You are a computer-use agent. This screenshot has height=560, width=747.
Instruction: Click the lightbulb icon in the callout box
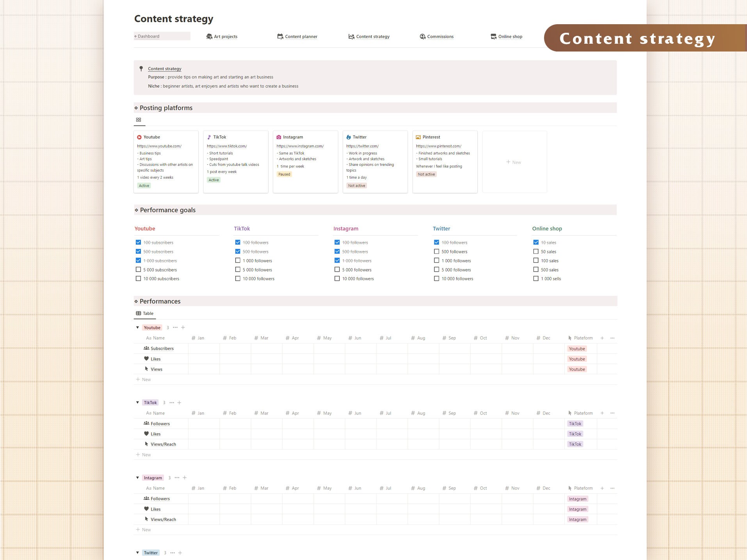[141, 68]
